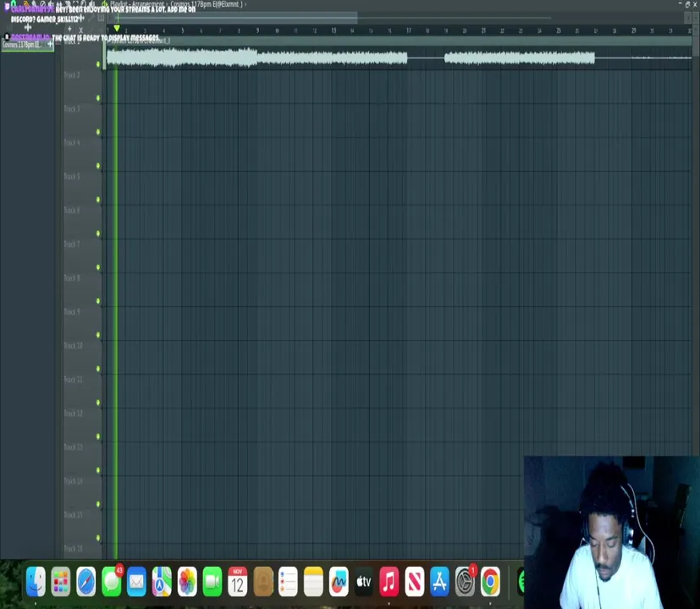Image resolution: width=700 pixels, height=609 pixels.
Task: Open Maps from the dock
Action: (x=162, y=582)
